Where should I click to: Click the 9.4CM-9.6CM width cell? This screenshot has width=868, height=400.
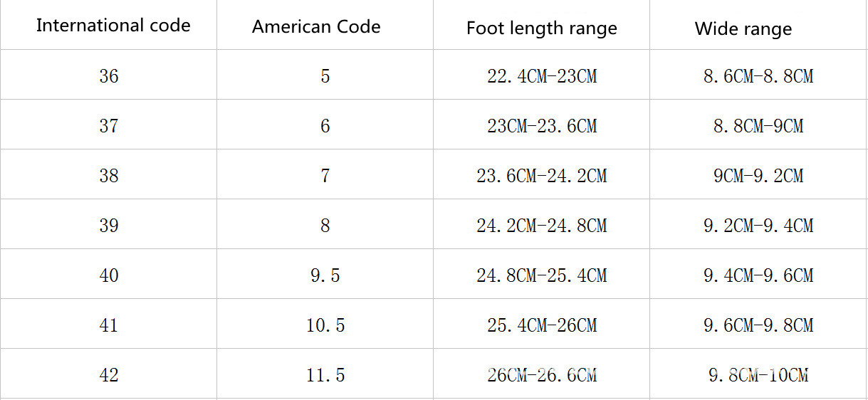point(758,275)
